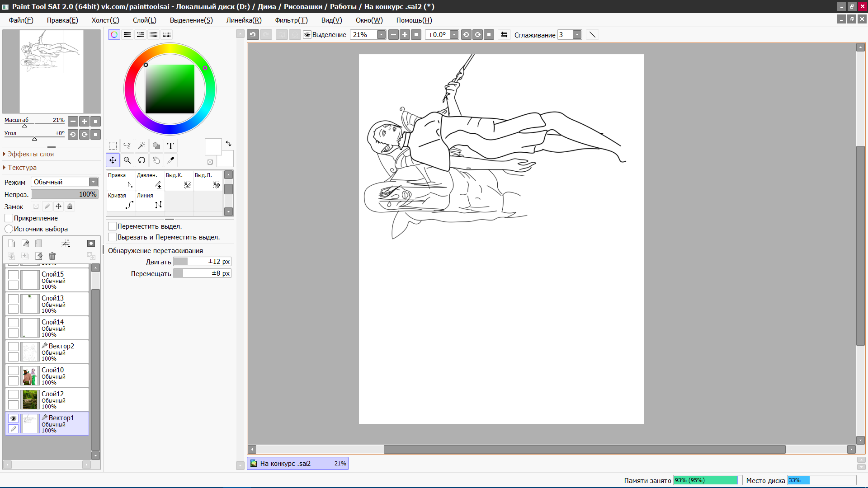The image size is (868, 488).
Task: Select the Rotate view tool
Action: tap(142, 160)
